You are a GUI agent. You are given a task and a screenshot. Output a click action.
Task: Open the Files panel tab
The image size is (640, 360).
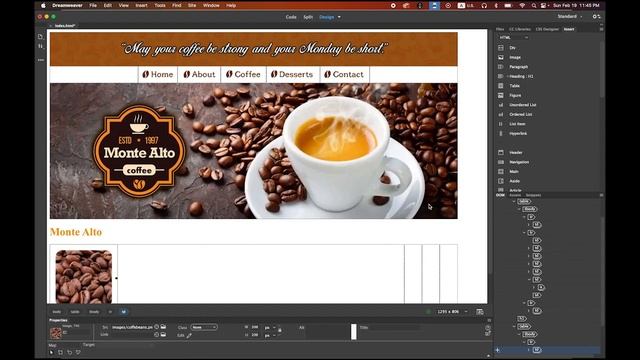tap(500, 29)
